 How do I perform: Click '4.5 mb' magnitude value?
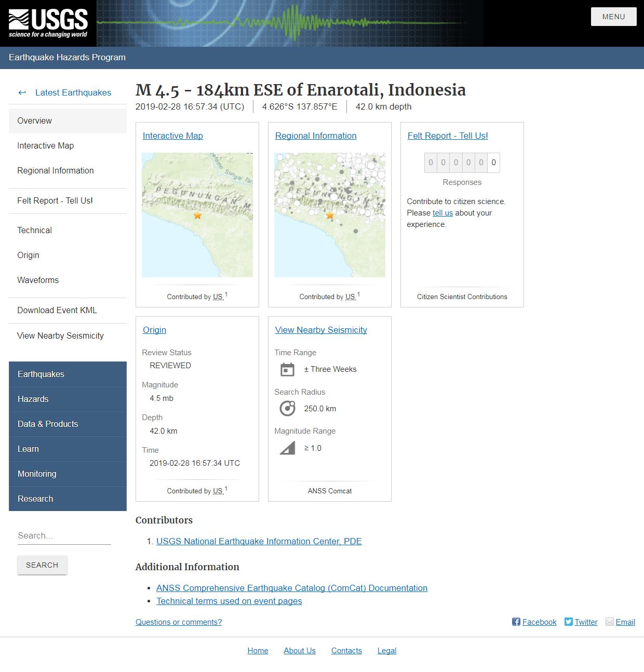162,398
